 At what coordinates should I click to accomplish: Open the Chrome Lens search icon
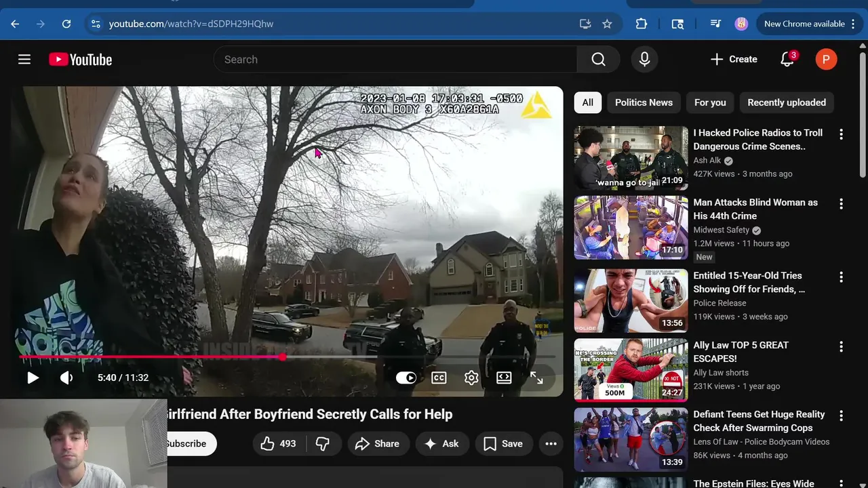click(x=677, y=24)
